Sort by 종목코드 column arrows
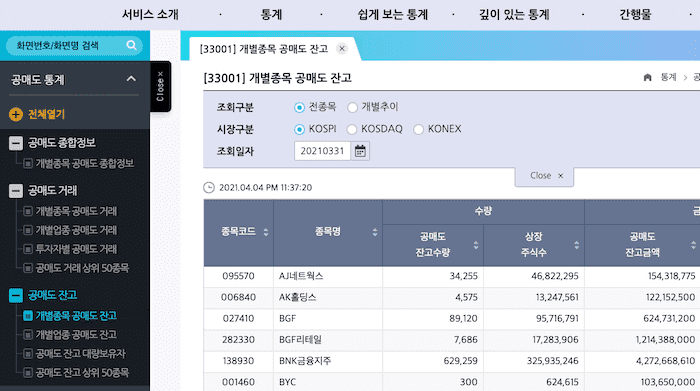 (x=266, y=232)
